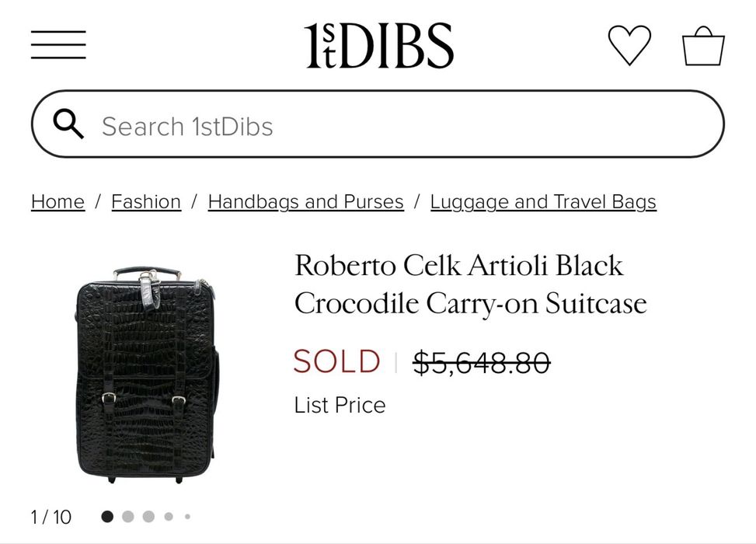Click the 1 / 10 image counter

tap(51, 517)
